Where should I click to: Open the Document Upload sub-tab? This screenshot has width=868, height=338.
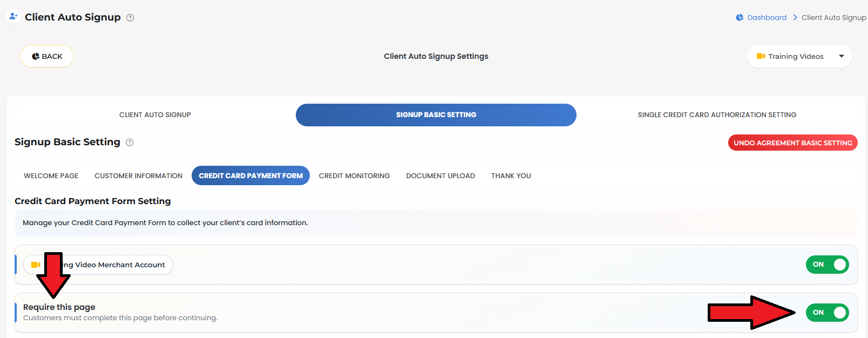[440, 175]
